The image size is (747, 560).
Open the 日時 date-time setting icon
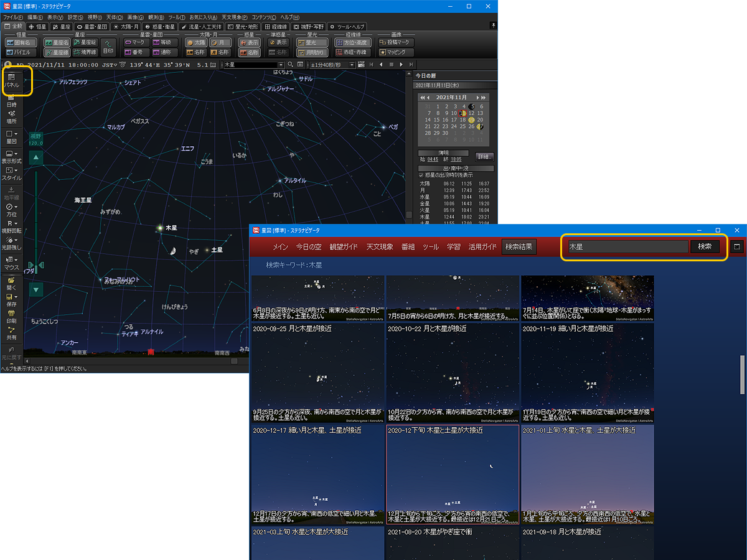(x=11, y=102)
